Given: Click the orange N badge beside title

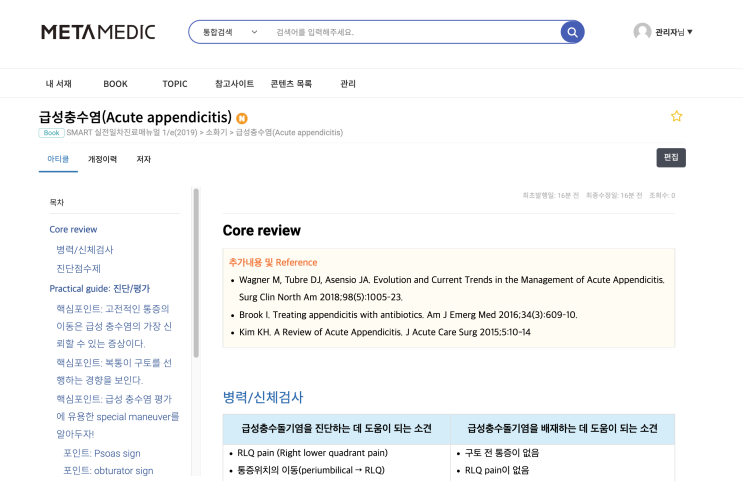Looking at the screenshot, I should coord(242,118).
